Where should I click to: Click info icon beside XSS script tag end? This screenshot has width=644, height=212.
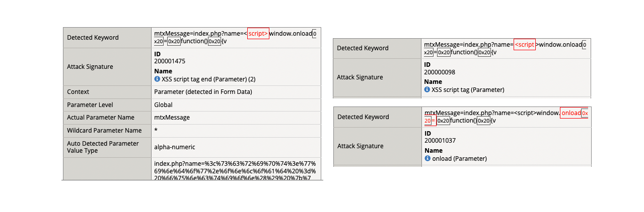coord(157,79)
